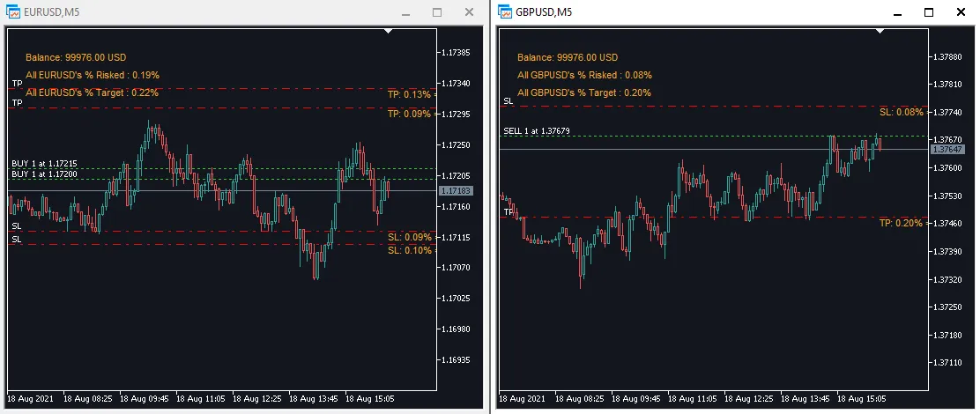Click the TP: 0.20% label on GBPUSD
This screenshot has width=980, height=414.
click(901, 224)
